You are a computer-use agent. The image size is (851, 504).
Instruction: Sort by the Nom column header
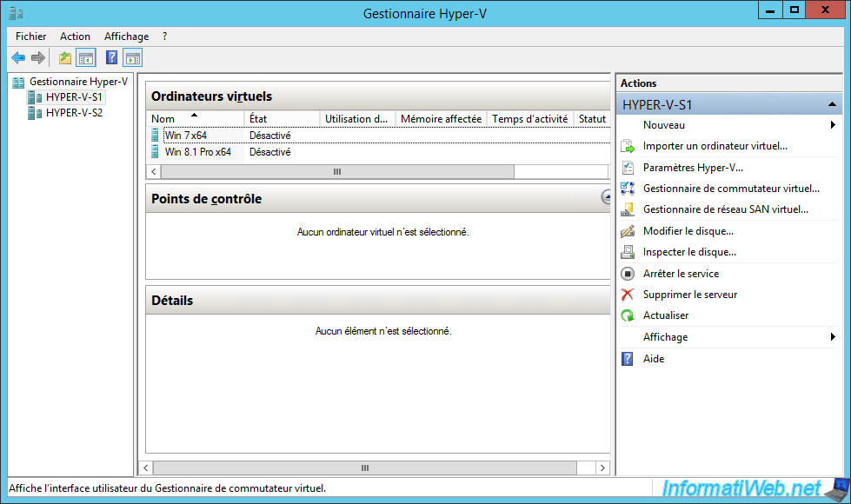[195, 119]
